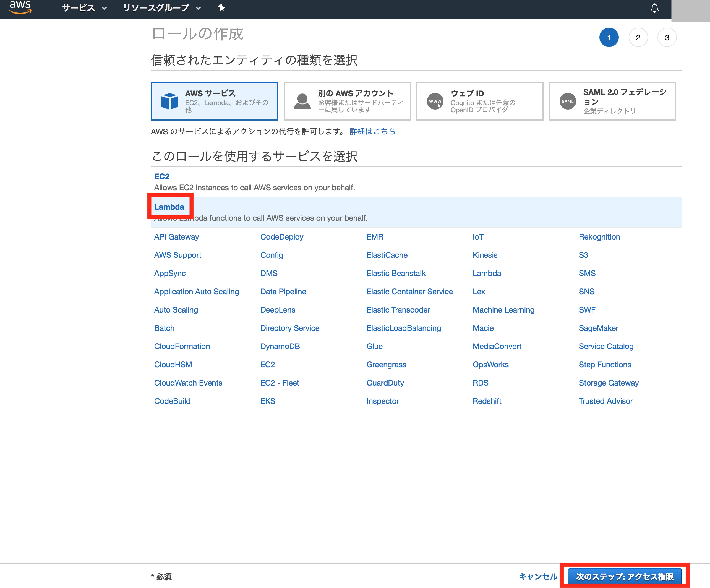Select Auto Scaling service
This screenshot has width=710, height=588.
[176, 310]
